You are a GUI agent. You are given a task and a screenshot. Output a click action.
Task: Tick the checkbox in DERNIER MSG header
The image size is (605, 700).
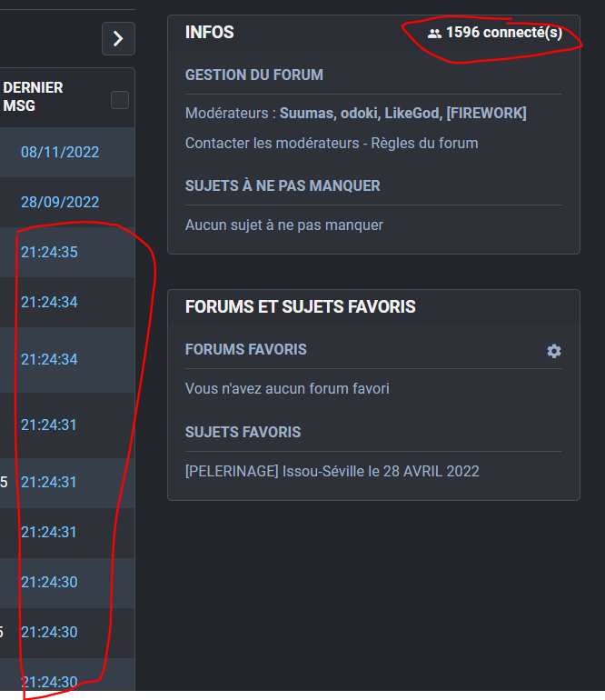pyautogui.click(x=120, y=100)
